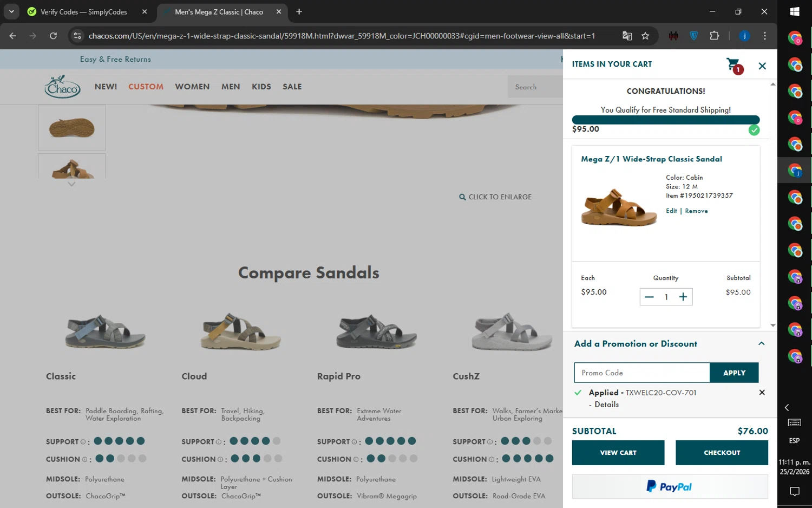
Task: Click Rapid Pro CUSHION info icon
Action: pos(356,459)
